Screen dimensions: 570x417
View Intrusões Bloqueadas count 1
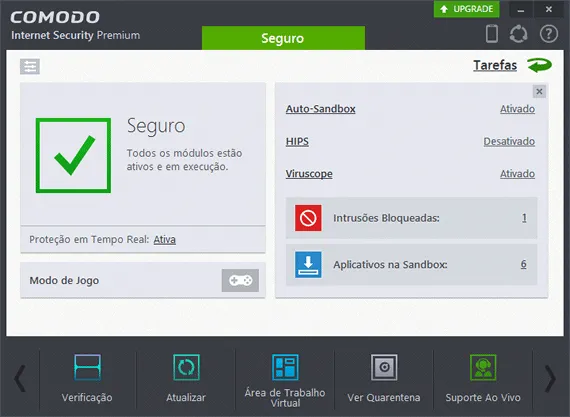click(524, 218)
